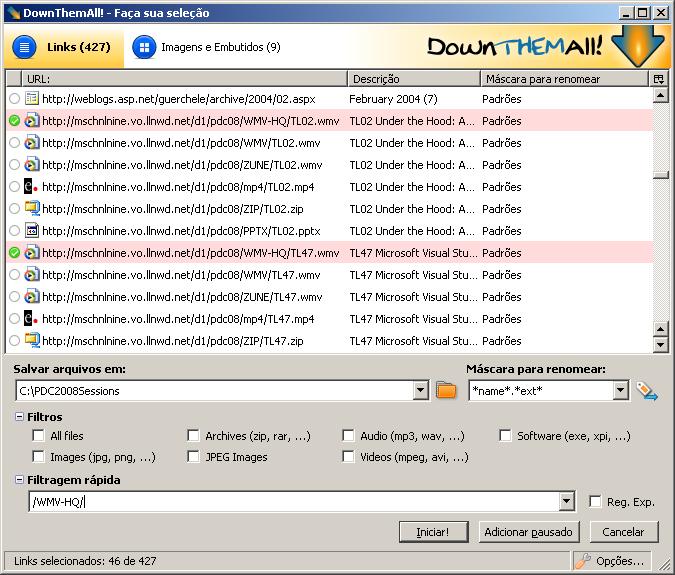
Task: Open the save directory dropdown arrow
Action: point(421,390)
